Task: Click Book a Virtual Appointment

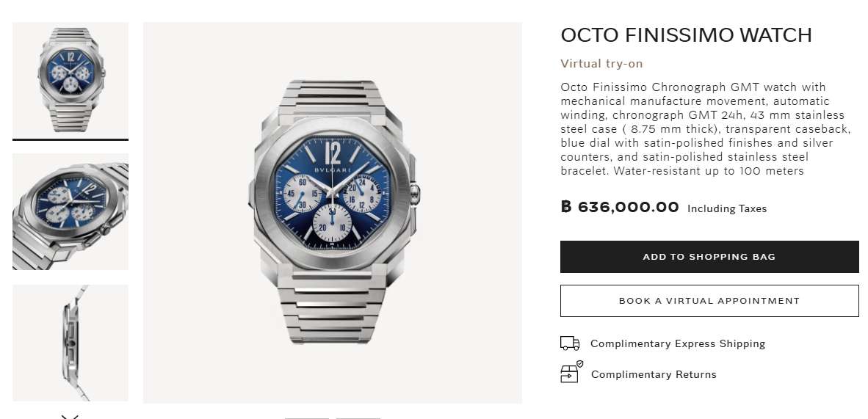Action: point(709,301)
